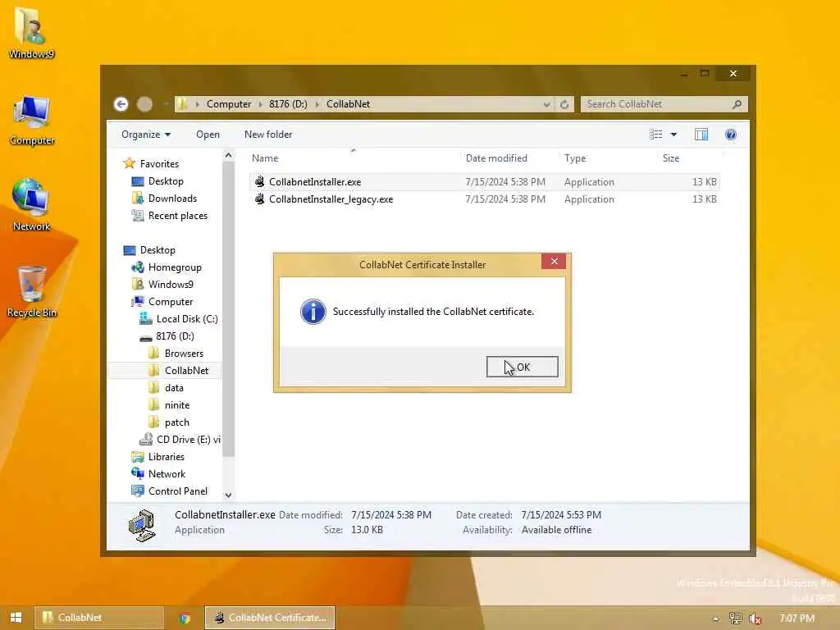Screen dimensions: 840x630
Task: Open the recent locations dropdown arrow
Action: (166, 104)
